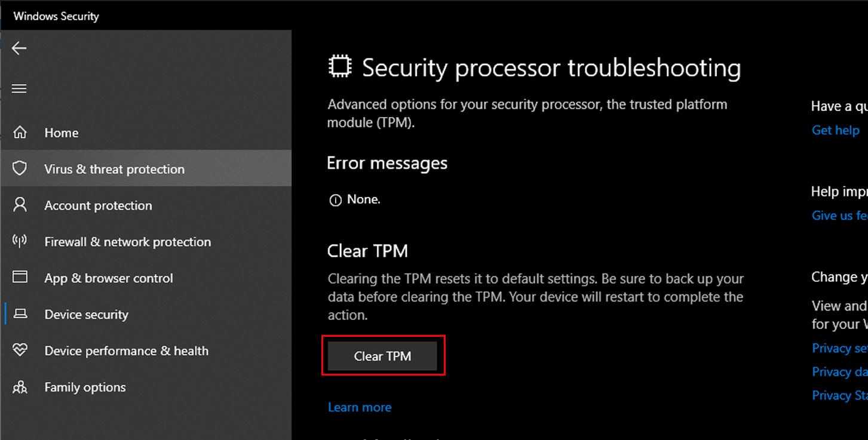This screenshot has width=868, height=440.
Task: Open the Firewall & network protection antenna icon
Action: coord(20,241)
